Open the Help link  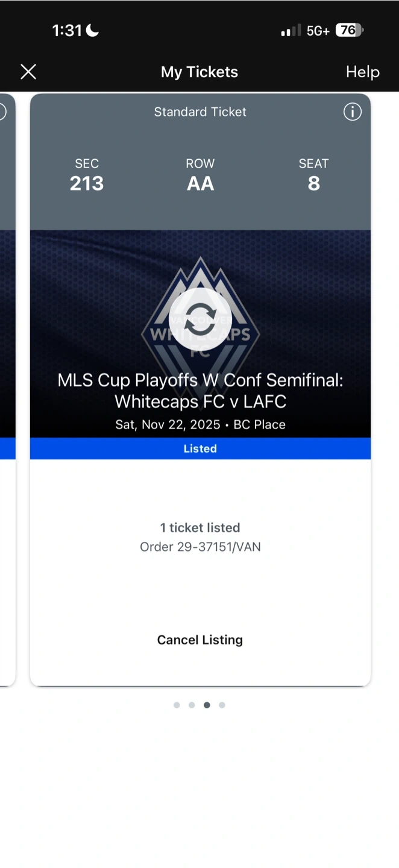[362, 72]
